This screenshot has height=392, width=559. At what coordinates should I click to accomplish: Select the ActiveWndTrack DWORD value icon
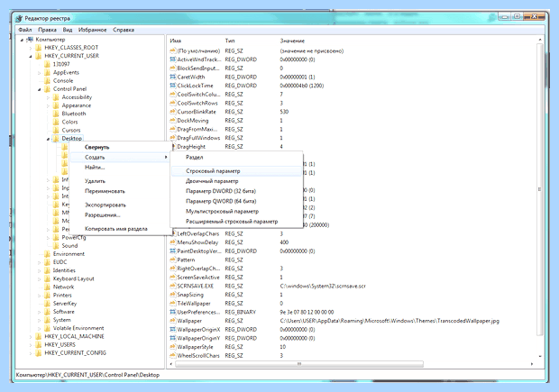pyautogui.click(x=173, y=59)
